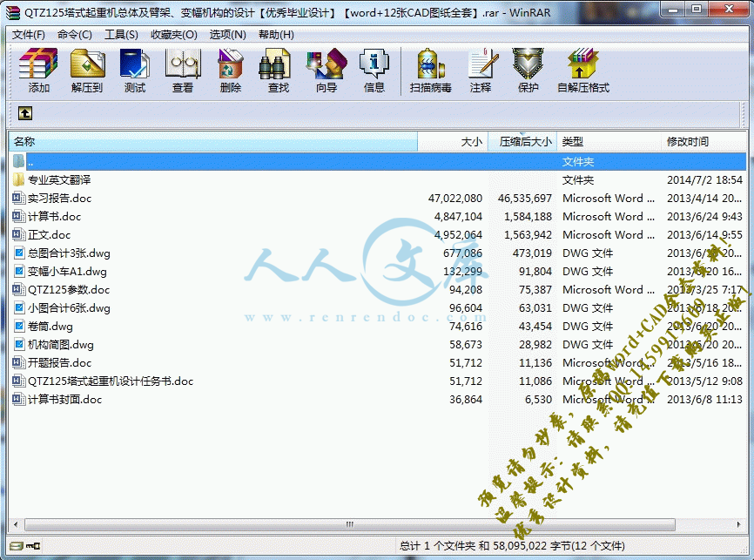The height and width of the screenshot is (560, 754).
Task: Click the DWG icon of 机构简图.dwg
Action: 19,344
